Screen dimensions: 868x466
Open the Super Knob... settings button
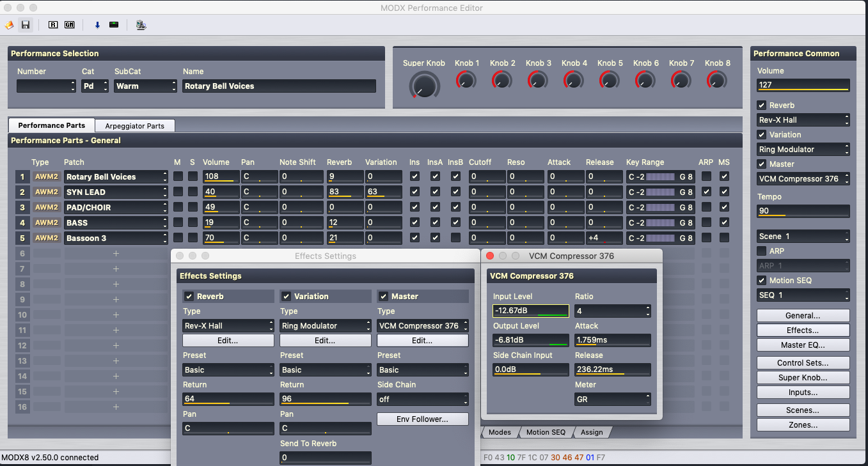point(803,378)
